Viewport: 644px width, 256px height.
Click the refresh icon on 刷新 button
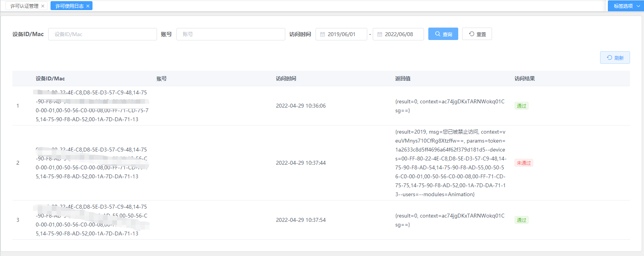click(609, 58)
